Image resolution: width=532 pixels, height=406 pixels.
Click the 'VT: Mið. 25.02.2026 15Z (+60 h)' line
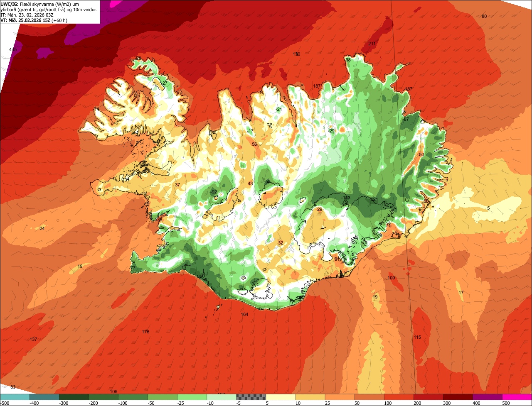click(x=34, y=20)
